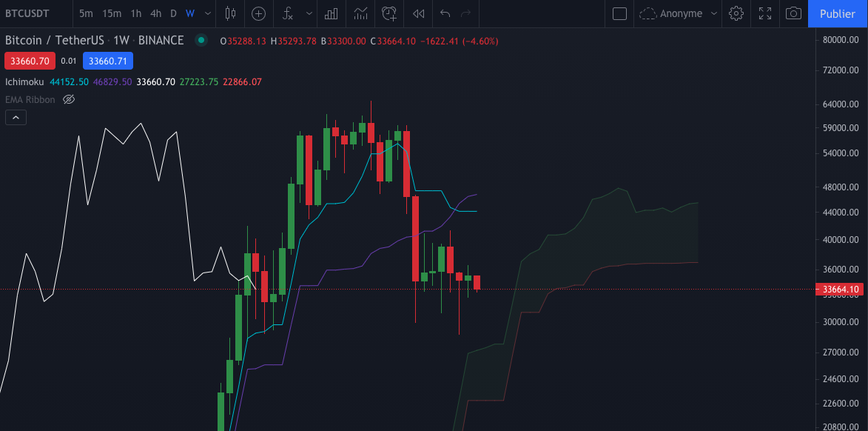Open chart settings gear

tap(736, 13)
